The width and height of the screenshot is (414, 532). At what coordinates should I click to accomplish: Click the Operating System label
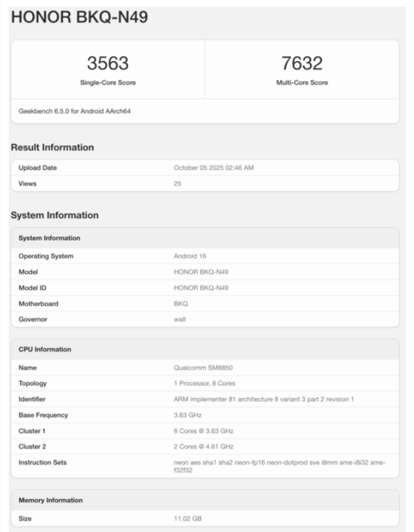[x=46, y=256]
